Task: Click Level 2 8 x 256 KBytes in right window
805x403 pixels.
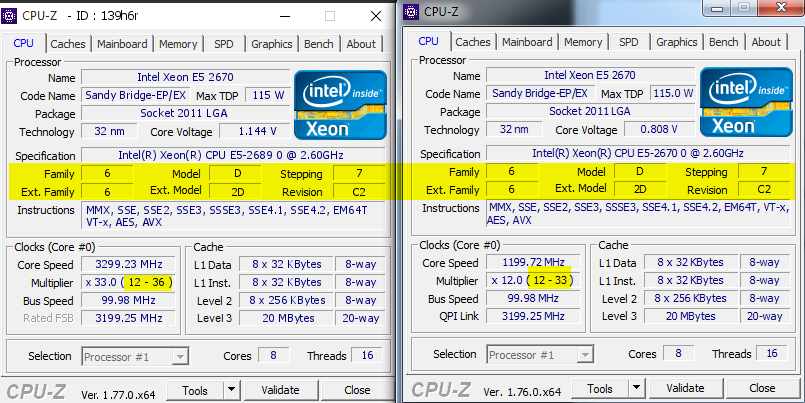Action: point(691,298)
